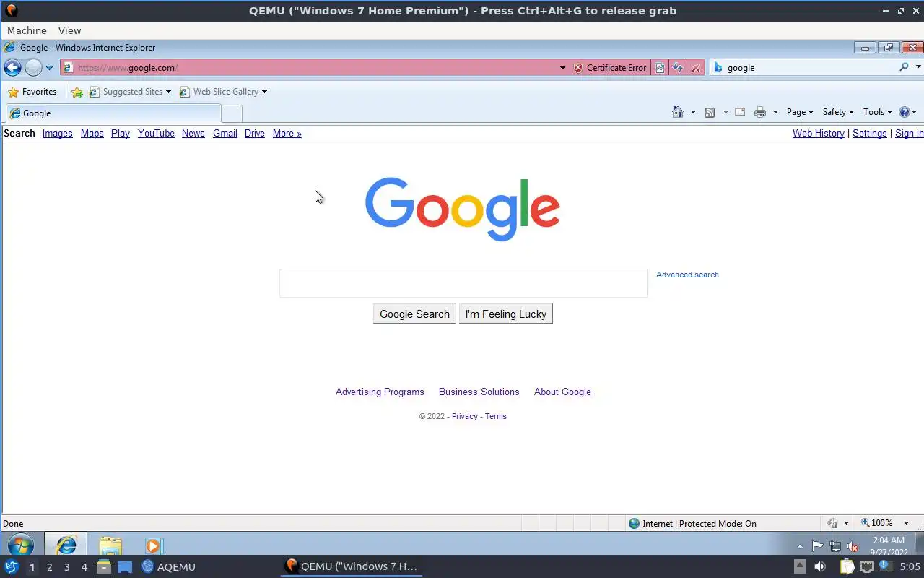Open Windows Media Player on taskbar

coord(153,545)
